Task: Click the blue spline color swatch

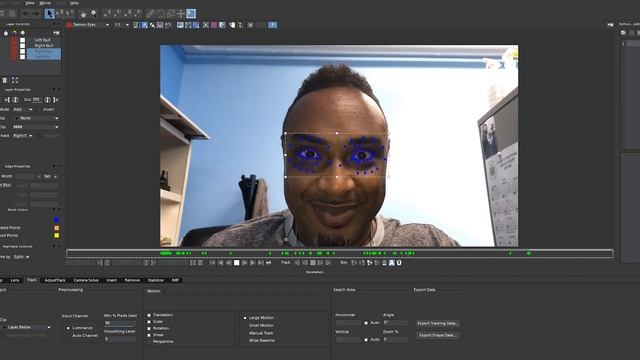Action: (56, 220)
